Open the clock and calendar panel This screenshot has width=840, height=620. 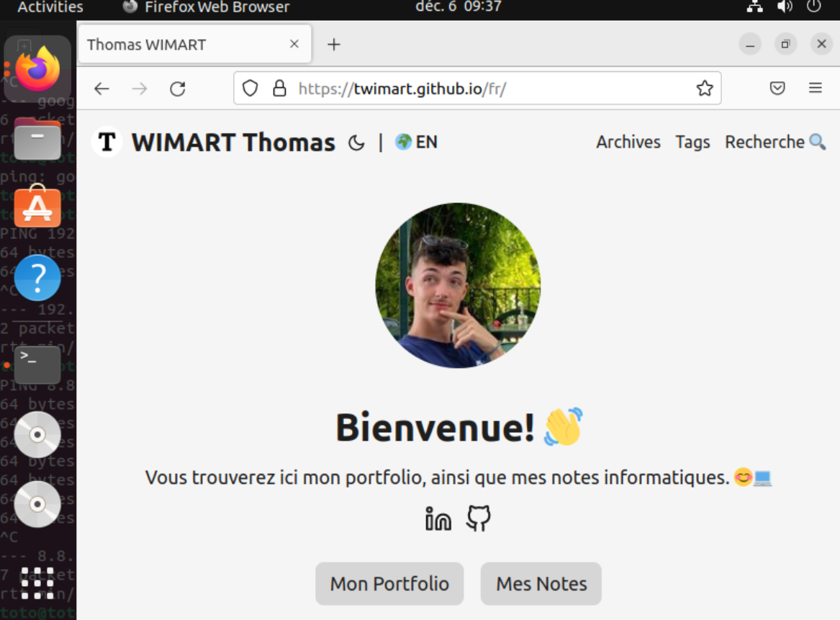[459, 7]
